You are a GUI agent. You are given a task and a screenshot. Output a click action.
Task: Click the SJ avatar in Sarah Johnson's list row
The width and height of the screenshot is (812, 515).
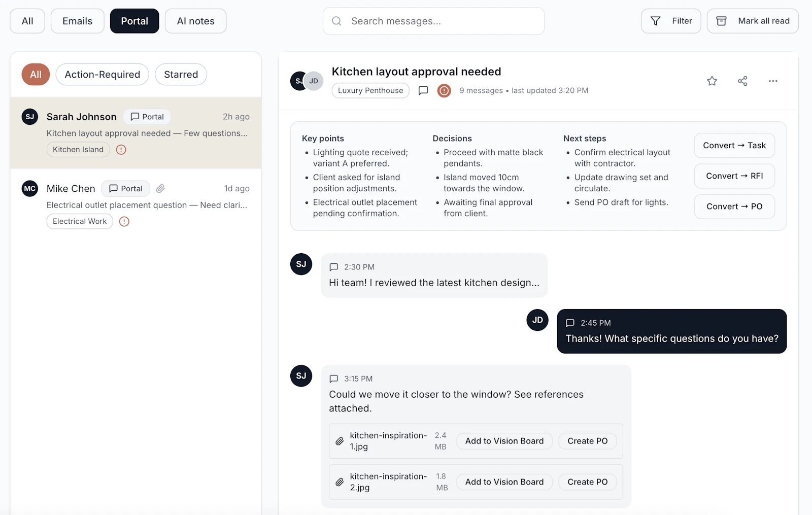click(x=30, y=117)
